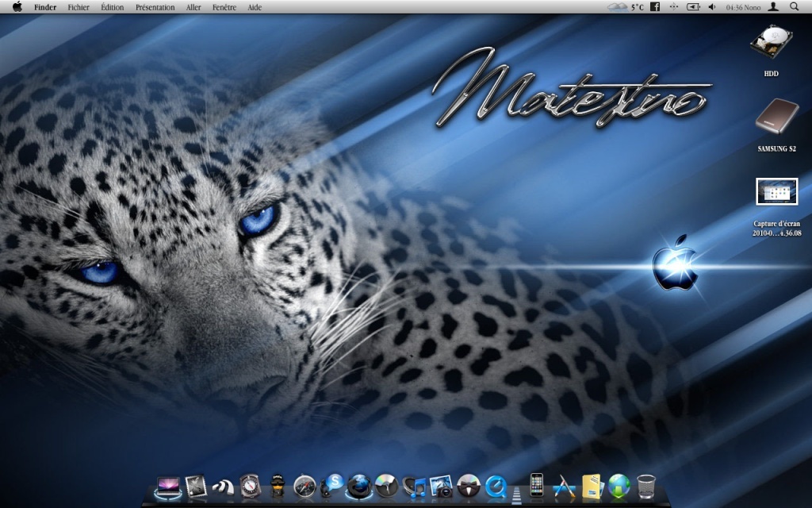Image resolution: width=812 pixels, height=508 pixels.
Task: Open the penguin with sunglasses Dock icon
Action: [x=278, y=487]
